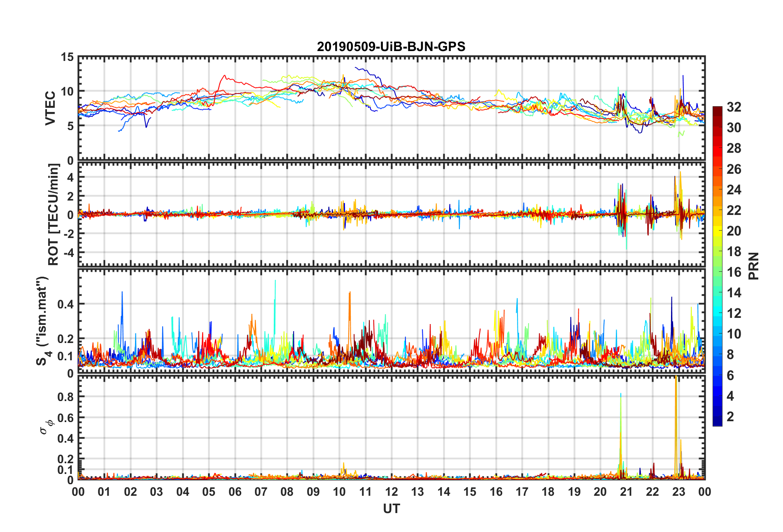
Task: Click the UT axis hour label 19
Action: coord(574,492)
